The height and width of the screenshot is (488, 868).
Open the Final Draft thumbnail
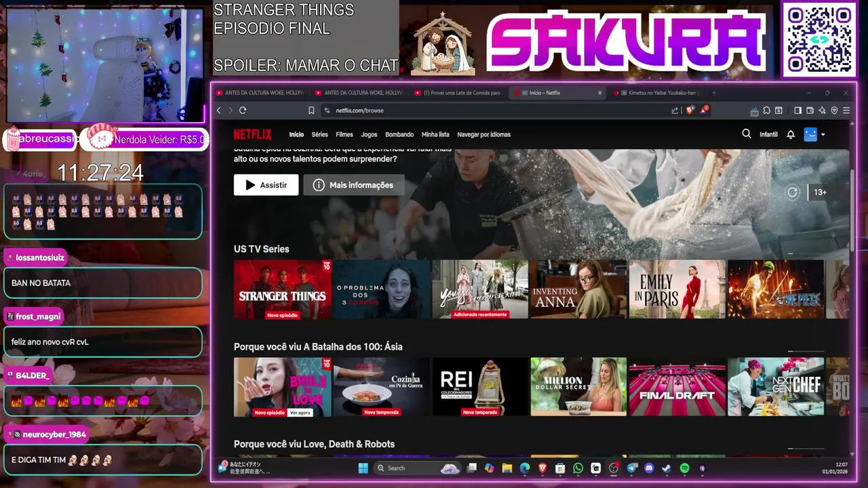(x=677, y=387)
